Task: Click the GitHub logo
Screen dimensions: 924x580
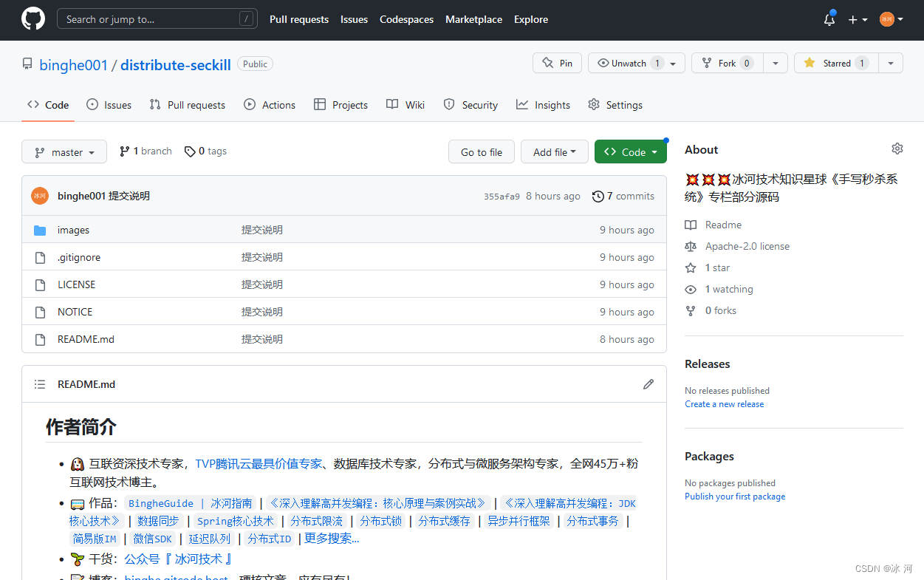Action: (x=32, y=19)
